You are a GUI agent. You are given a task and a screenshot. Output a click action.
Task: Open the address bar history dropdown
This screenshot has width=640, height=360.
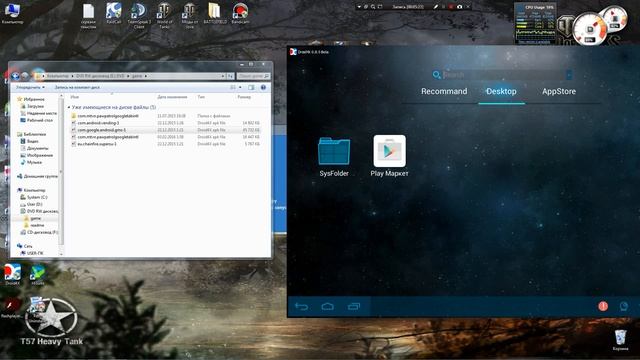pyautogui.click(x=223, y=76)
